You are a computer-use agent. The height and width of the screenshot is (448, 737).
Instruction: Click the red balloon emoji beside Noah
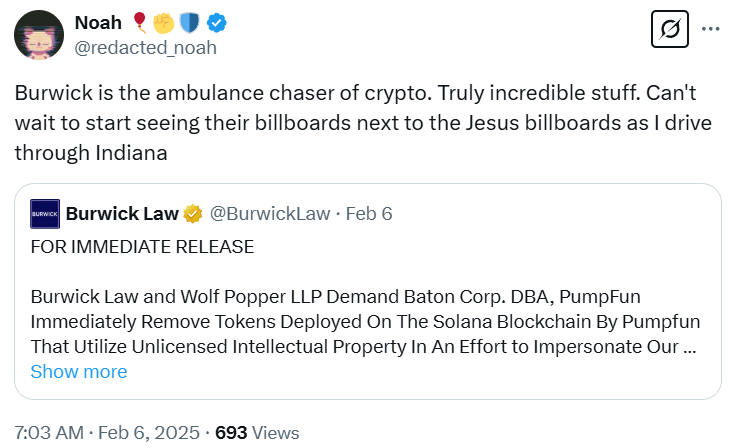138,22
